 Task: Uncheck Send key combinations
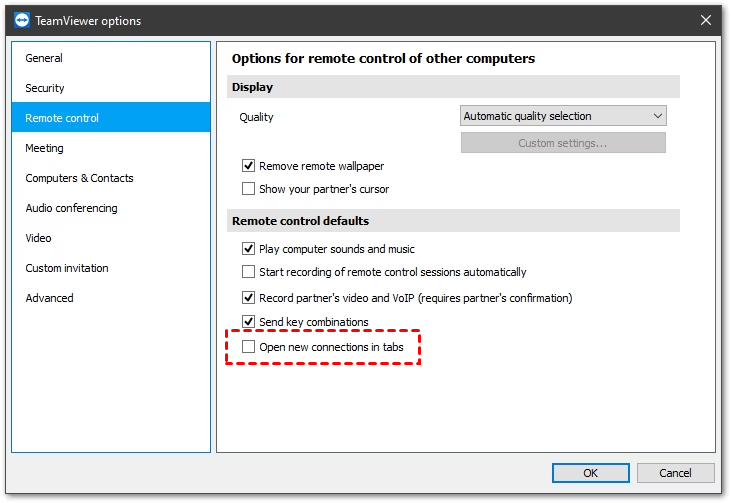(x=249, y=322)
